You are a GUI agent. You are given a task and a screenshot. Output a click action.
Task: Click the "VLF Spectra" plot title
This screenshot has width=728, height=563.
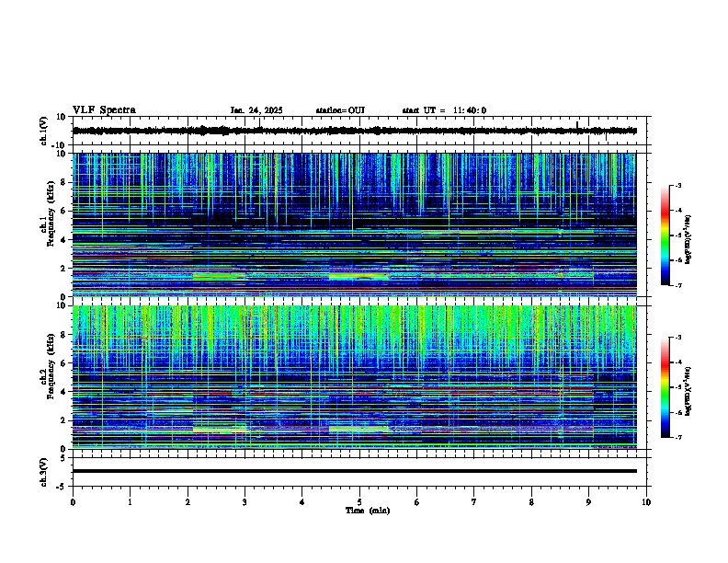(104, 110)
